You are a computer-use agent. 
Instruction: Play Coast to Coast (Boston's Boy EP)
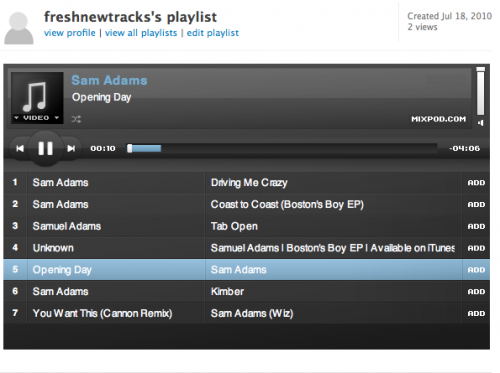point(287,204)
